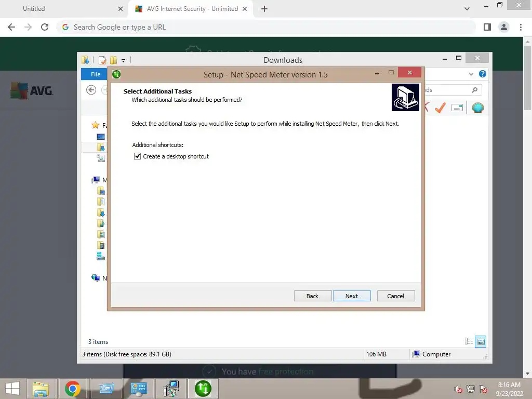
Task: Select the Downloads item under Favorites
Action: point(101,147)
